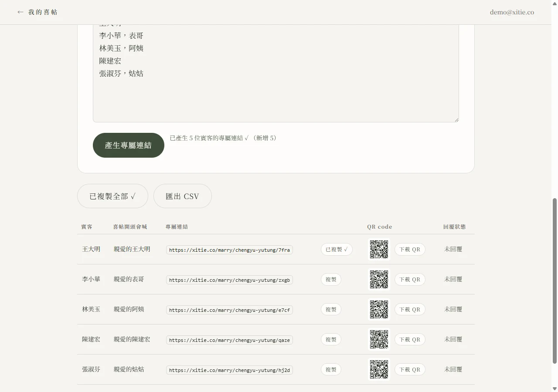This screenshot has width=558, height=392.
Task: Download QR for 王大明
Action: [x=410, y=250]
